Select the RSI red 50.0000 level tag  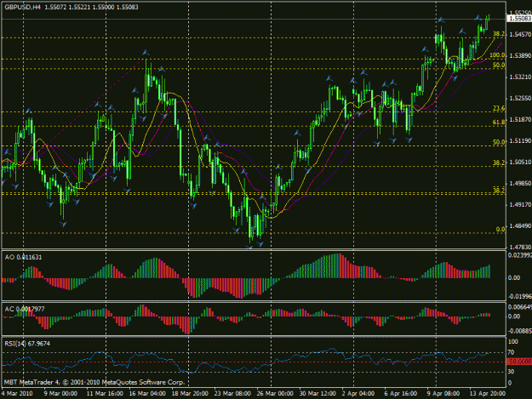519,362
